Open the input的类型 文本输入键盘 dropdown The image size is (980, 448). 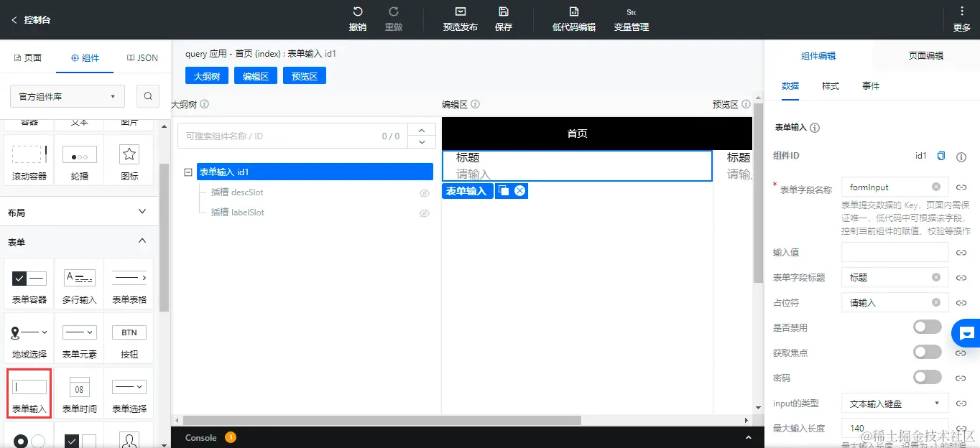tap(895, 403)
